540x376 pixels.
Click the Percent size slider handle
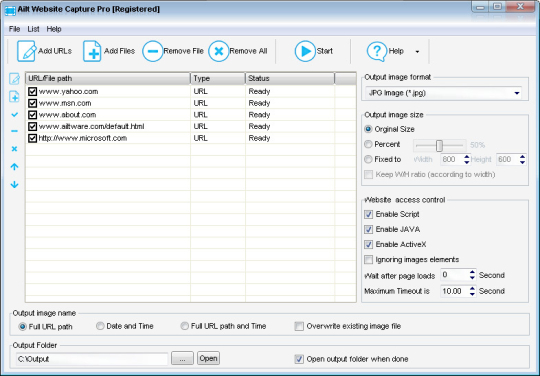tap(439, 145)
